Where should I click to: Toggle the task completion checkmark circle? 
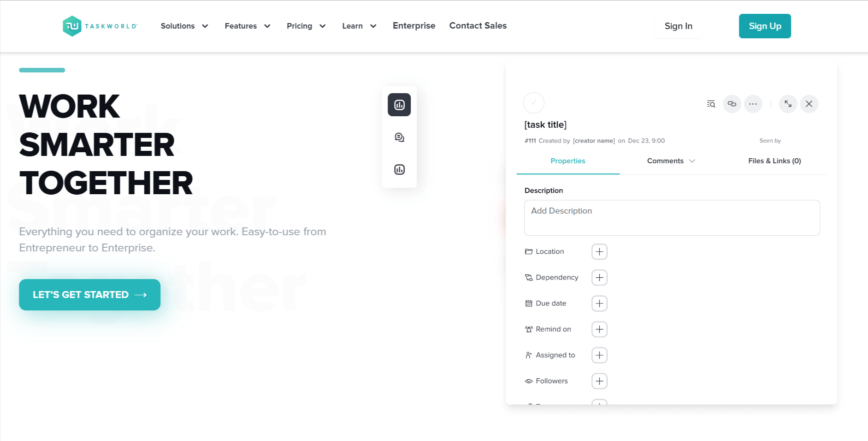point(534,102)
